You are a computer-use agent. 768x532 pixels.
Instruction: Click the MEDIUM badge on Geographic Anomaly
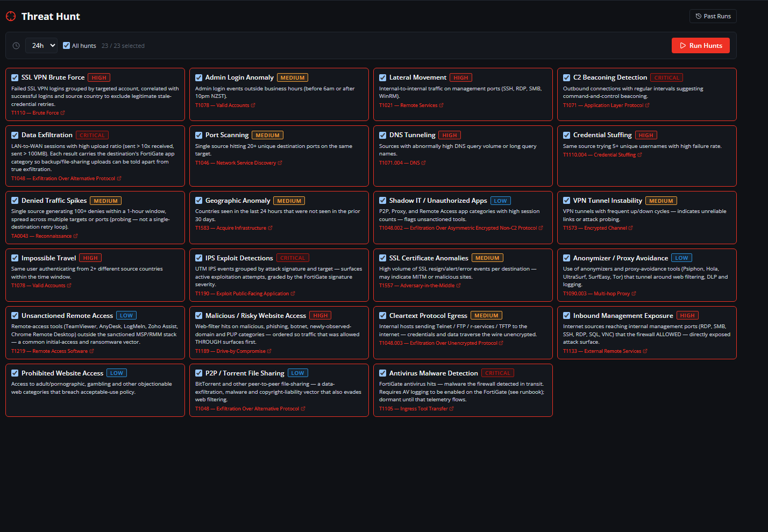click(x=289, y=201)
